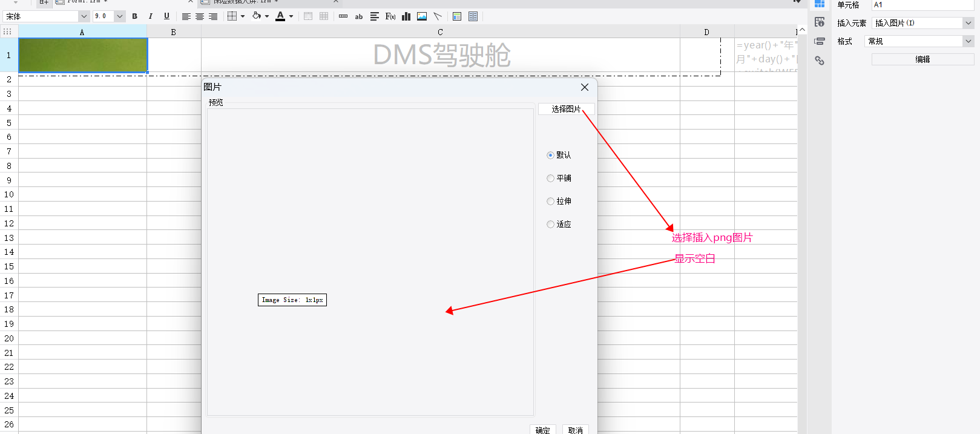Select column A header
Image resolution: width=980 pixels, height=434 pixels.
(82, 32)
